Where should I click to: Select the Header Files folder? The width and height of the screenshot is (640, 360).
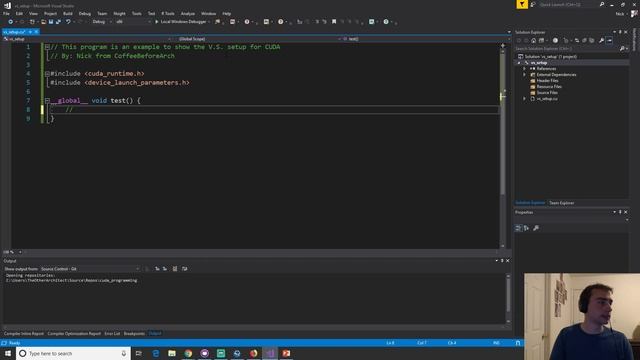tap(547, 81)
